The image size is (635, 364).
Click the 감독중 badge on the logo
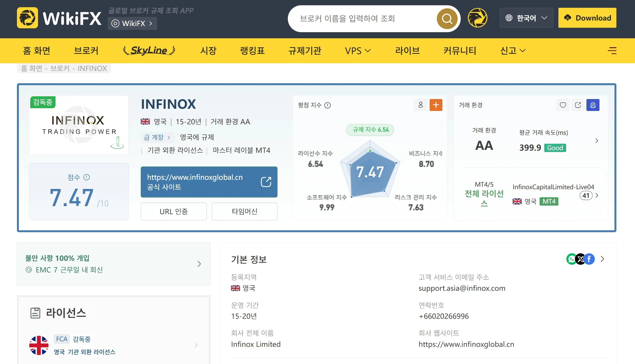(x=43, y=102)
